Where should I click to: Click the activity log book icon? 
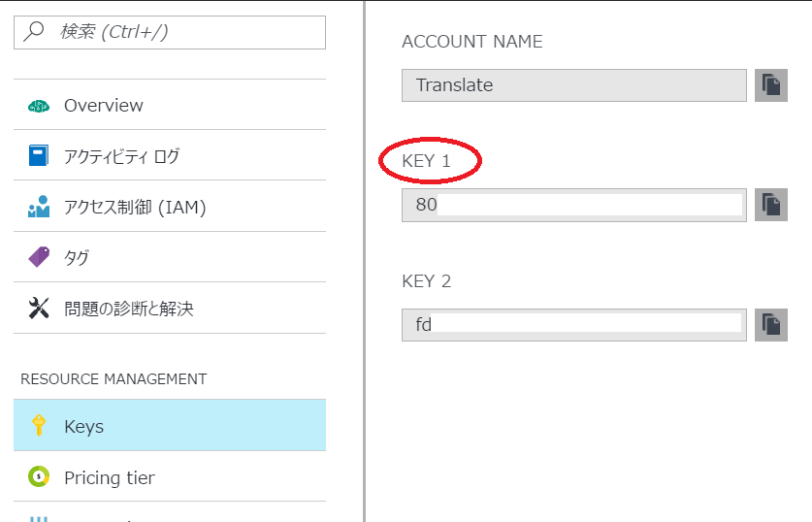[x=39, y=155]
